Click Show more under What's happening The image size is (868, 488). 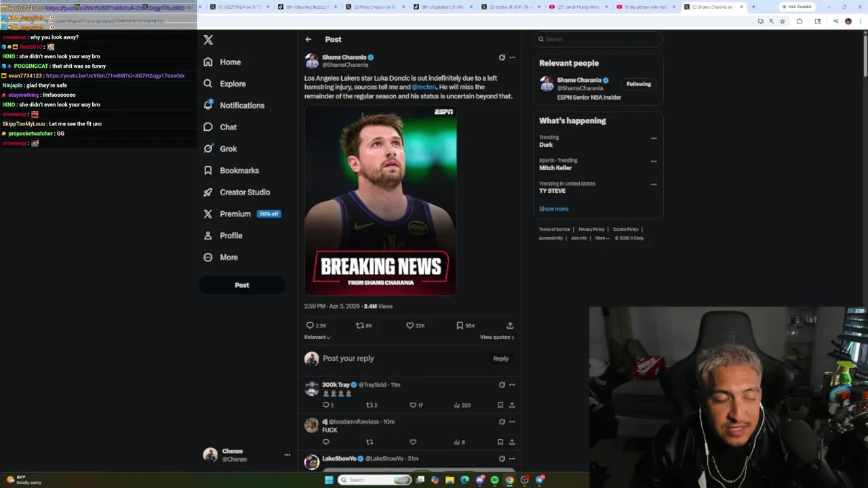553,209
